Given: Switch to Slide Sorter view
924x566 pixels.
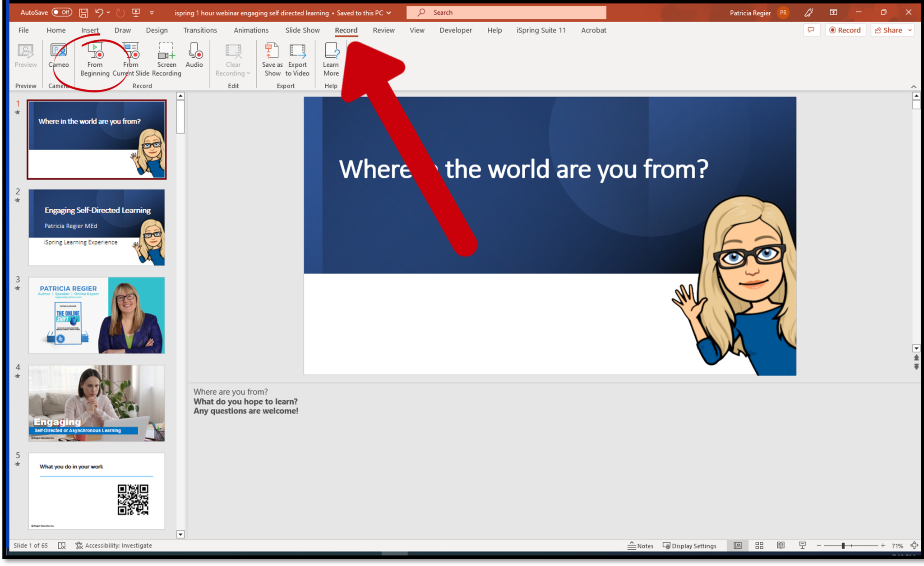Looking at the screenshot, I should tap(759, 545).
